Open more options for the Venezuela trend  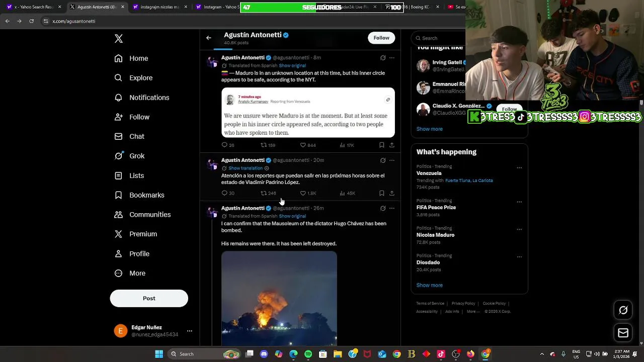point(519,168)
